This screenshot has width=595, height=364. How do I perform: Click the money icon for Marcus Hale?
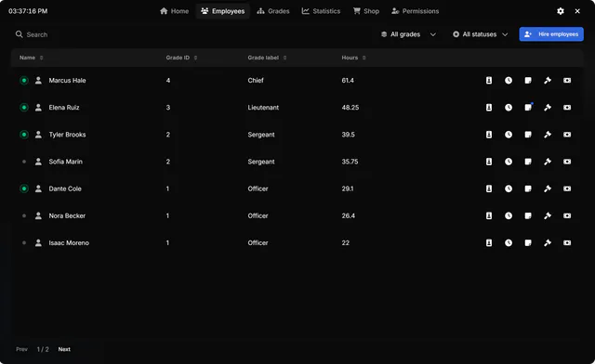(x=567, y=81)
